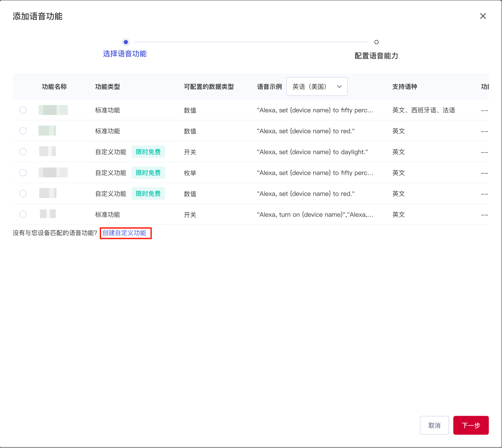The width and height of the screenshot is (502, 448).
Task: Go to the 配置语音能力 step
Action: tap(376, 56)
